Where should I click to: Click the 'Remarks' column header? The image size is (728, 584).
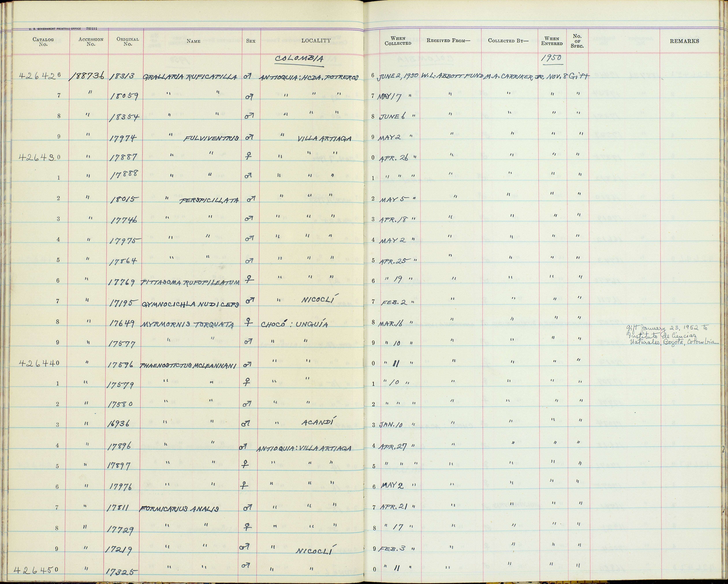[x=684, y=41]
